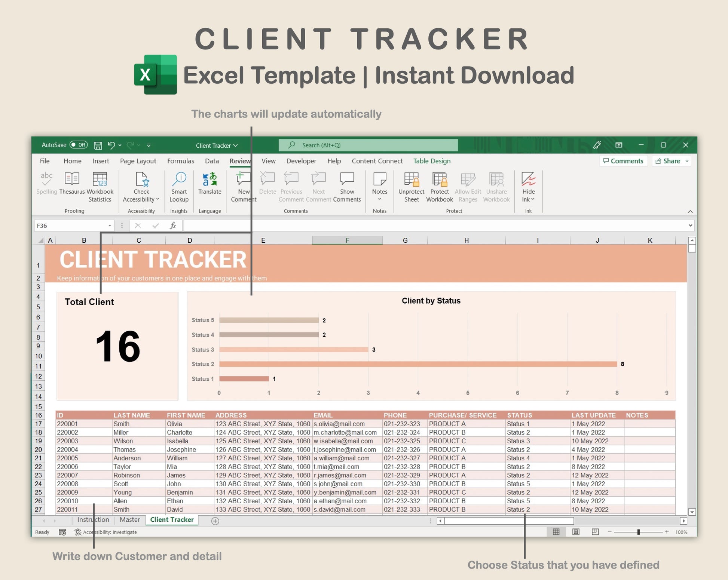Click Unprotect Sheet icon
This screenshot has width=728, height=580.
coord(411,180)
